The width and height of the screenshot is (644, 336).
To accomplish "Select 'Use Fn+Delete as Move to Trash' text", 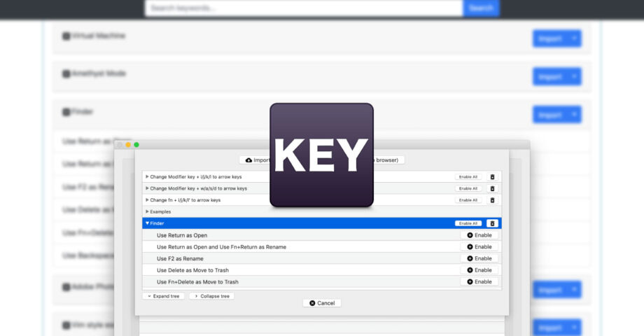I will pos(197,282).
